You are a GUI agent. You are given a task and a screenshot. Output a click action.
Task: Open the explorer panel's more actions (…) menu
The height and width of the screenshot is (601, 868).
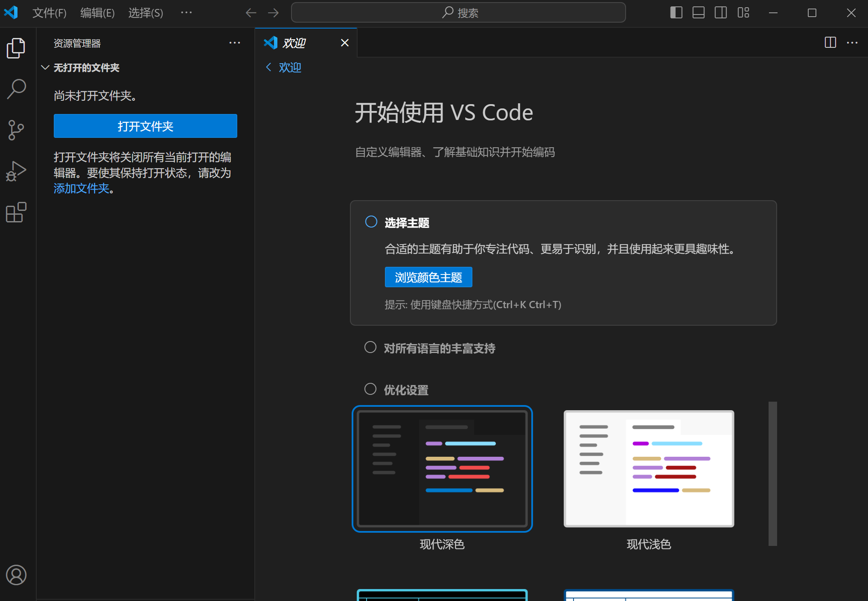coord(234,43)
